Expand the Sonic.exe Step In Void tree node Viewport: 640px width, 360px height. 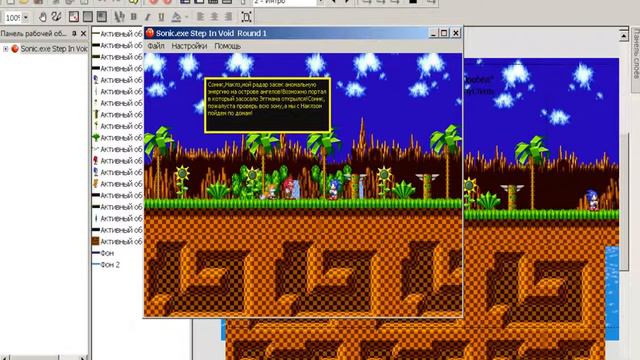click(x=6, y=49)
